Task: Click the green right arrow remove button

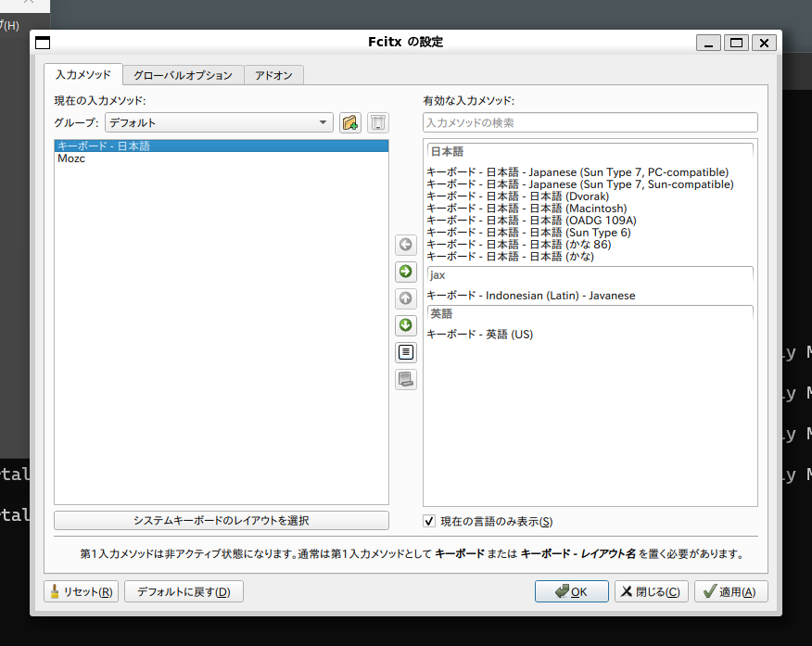Action: [x=405, y=272]
